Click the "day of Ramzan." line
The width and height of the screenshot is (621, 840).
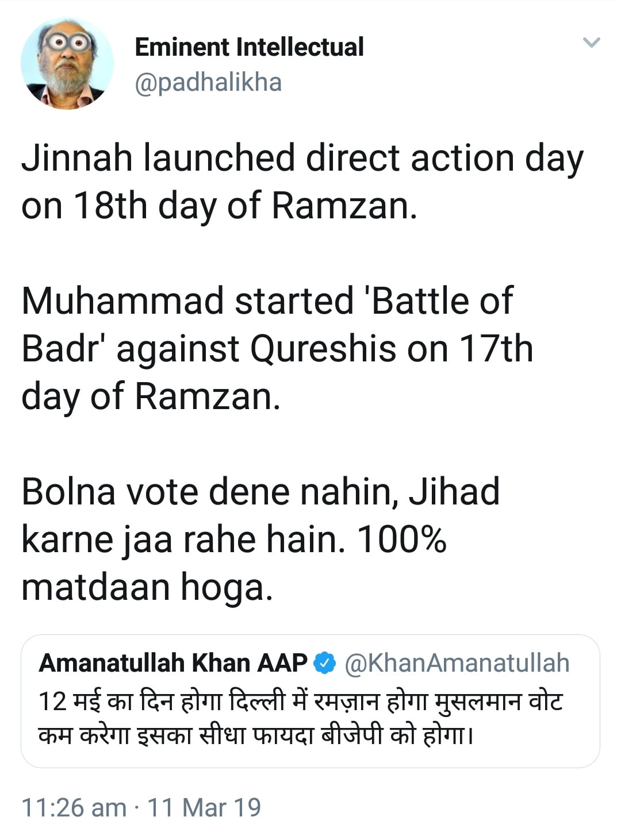coord(151,396)
